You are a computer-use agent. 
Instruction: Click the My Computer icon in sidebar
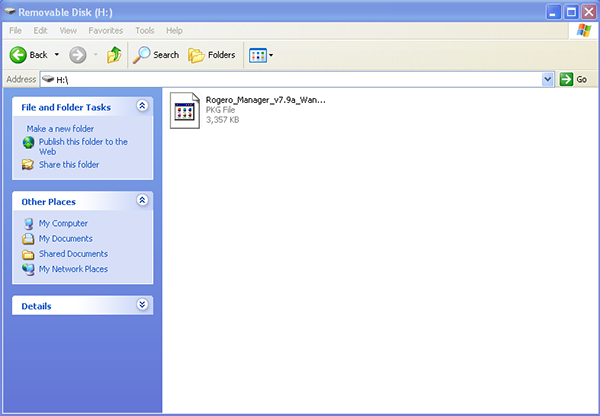(28, 223)
